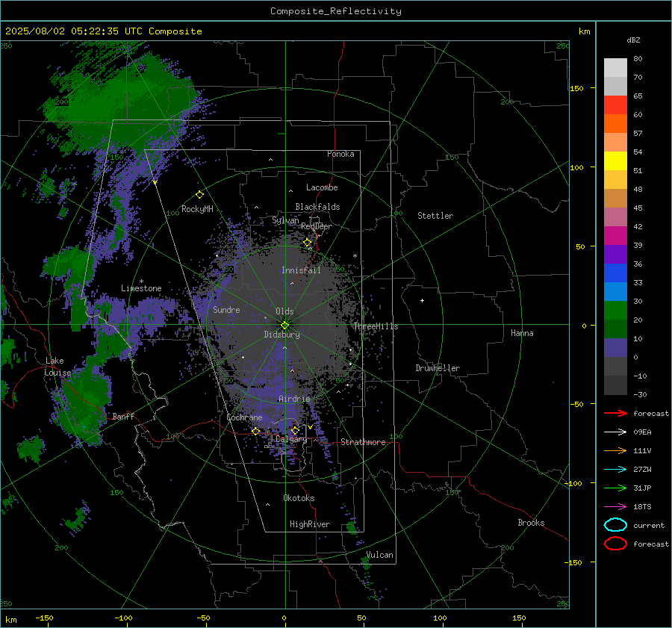
Task: Click the Lake Louise label
Action: [57, 367]
